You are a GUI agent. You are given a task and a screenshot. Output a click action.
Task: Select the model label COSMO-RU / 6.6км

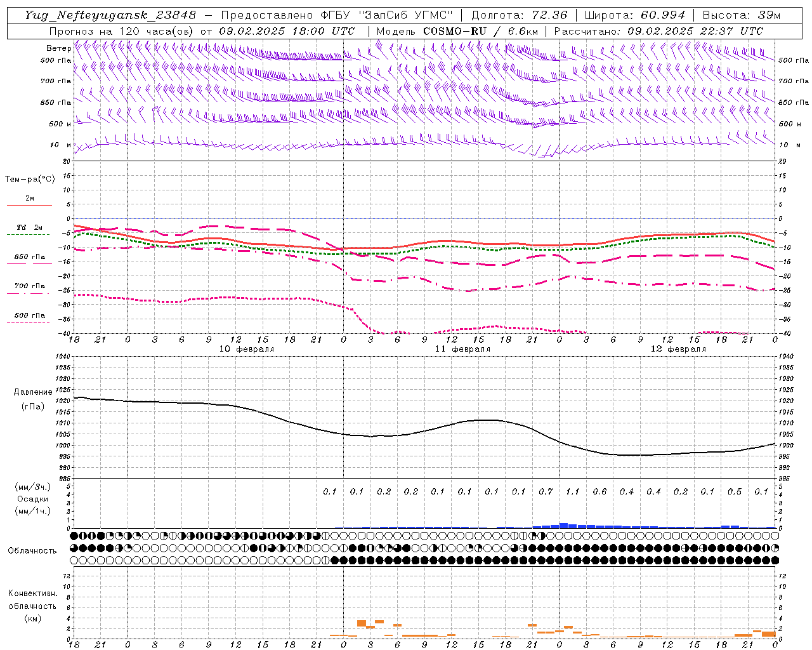tap(481, 31)
